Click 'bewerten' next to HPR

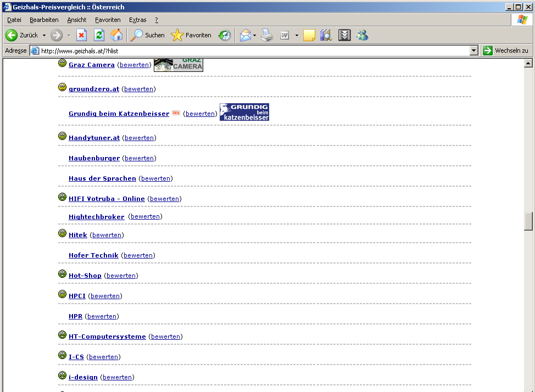[x=102, y=316]
